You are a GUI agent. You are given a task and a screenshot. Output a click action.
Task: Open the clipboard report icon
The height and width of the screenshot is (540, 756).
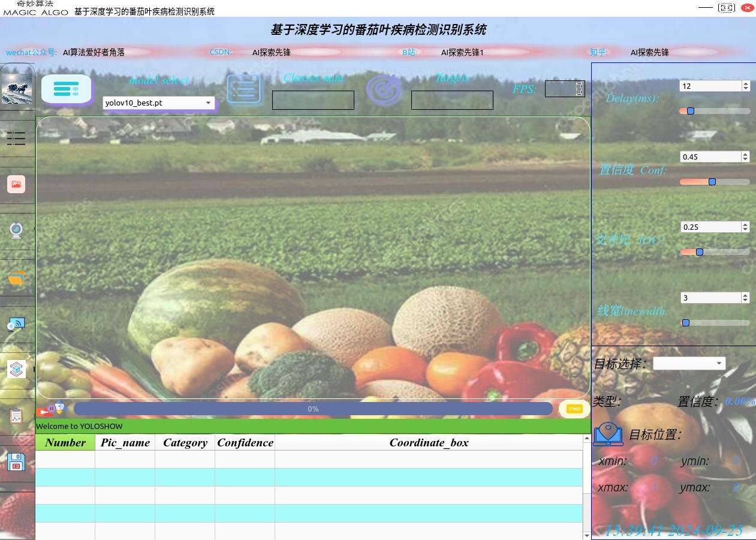tap(16, 416)
